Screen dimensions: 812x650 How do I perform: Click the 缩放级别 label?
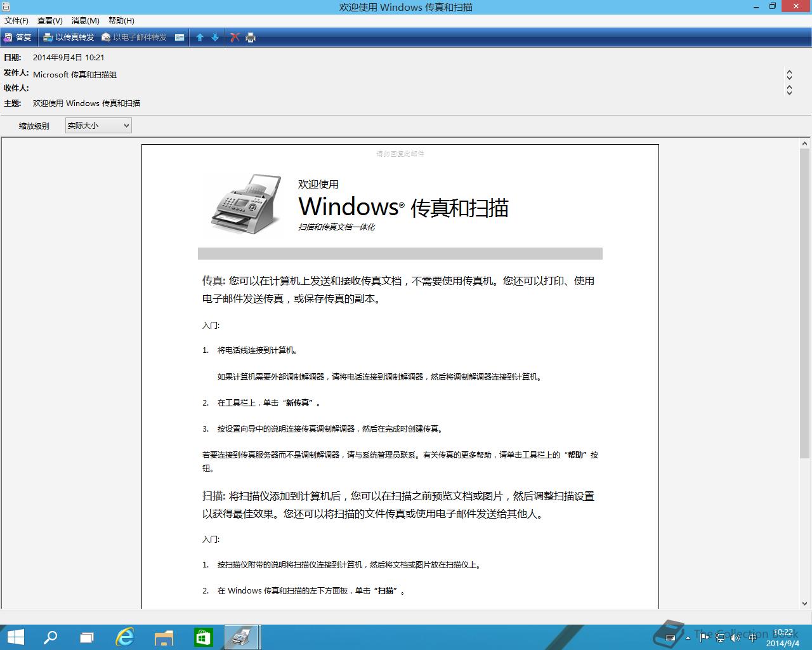pyautogui.click(x=34, y=126)
